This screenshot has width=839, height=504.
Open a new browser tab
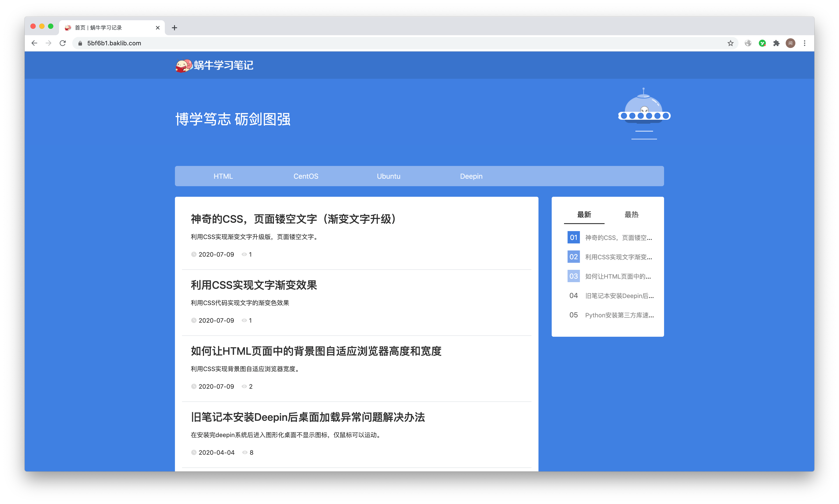click(174, 28)
